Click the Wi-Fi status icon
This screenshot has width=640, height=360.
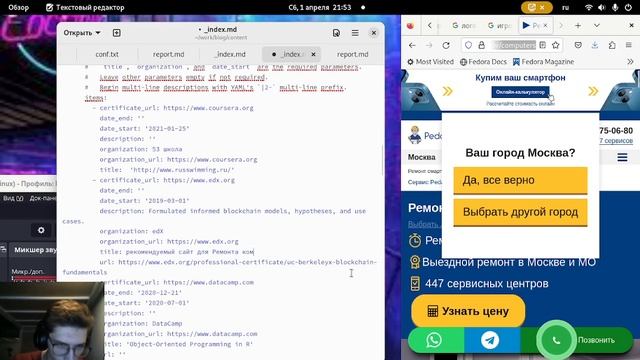point(589,7)
